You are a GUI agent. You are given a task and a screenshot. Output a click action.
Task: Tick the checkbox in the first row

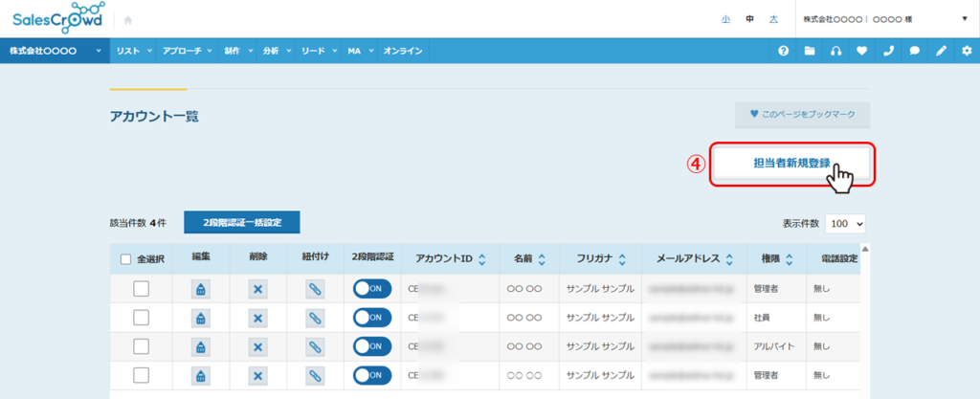pos(141,289)
